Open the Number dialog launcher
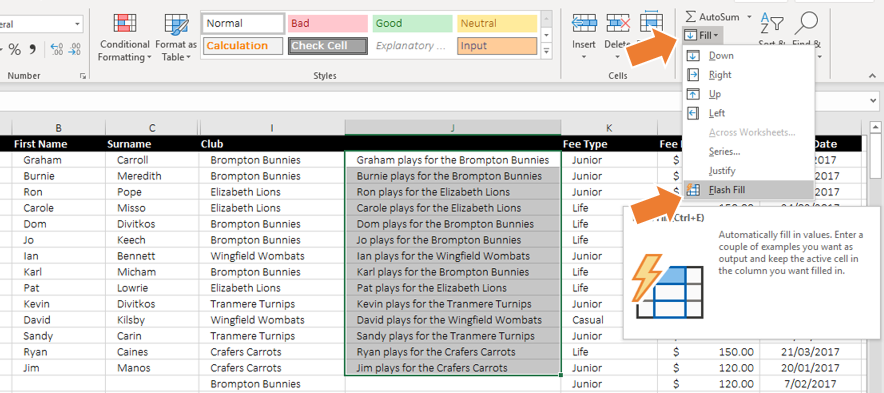This screenshot has width=884, height=393. (x=83, y=76)
